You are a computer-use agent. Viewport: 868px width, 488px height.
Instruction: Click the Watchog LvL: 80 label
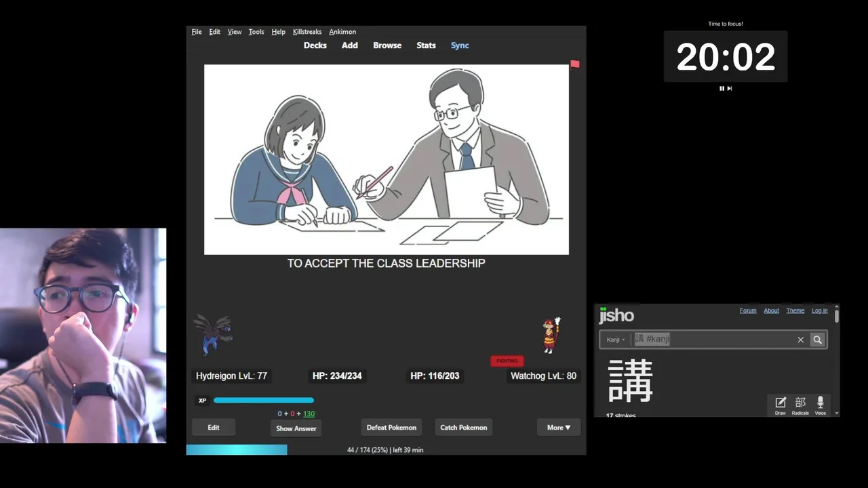pyautogui.click(x=543, y=375)
